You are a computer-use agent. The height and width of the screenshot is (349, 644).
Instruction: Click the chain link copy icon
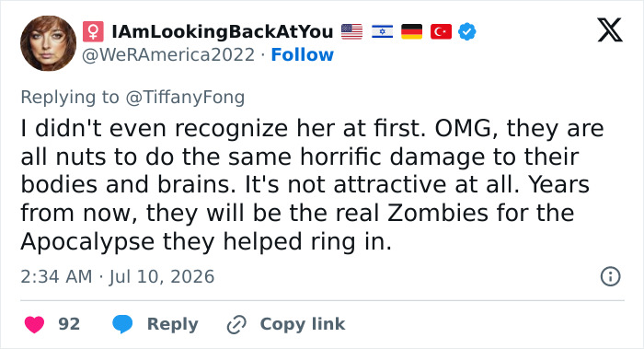(236, 324)
